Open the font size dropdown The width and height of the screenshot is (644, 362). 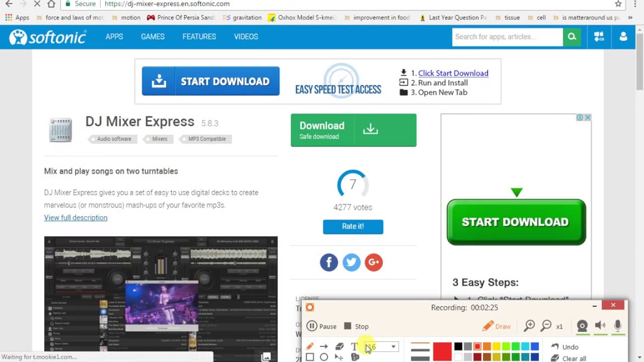[x=393, y=347]
